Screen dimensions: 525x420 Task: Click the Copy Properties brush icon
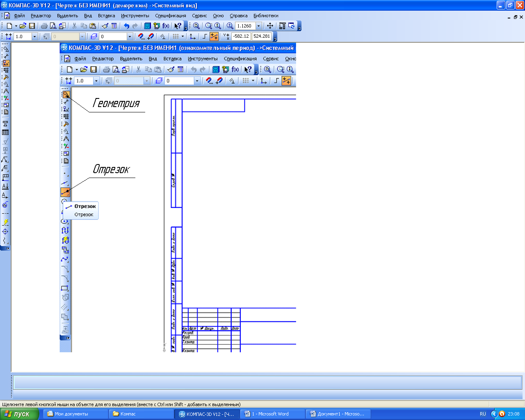click(x=105, y=26)
